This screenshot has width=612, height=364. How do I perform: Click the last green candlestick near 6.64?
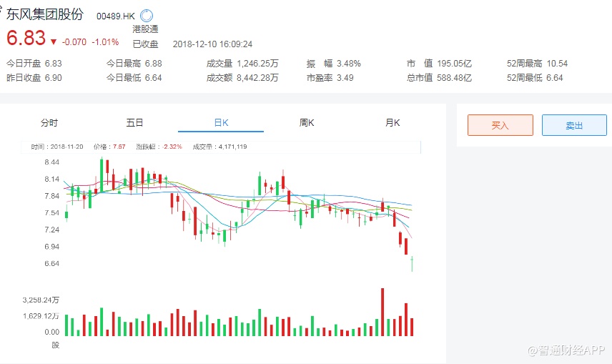pos(412,264)
